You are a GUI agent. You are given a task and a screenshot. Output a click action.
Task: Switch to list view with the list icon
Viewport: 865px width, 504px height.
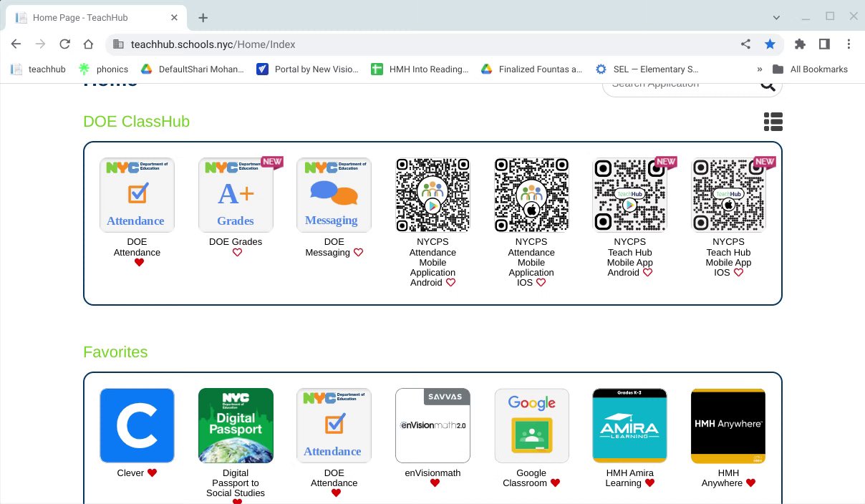(x=773, y=122)
